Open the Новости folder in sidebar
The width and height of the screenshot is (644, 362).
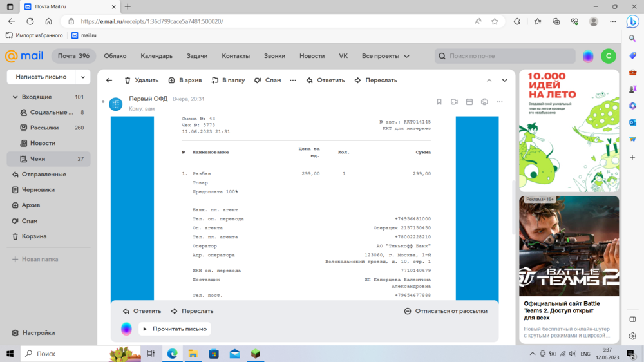tap(48, 143)
